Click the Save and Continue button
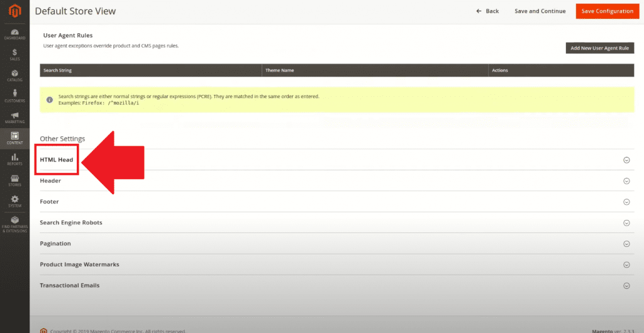 click(540, 11)
